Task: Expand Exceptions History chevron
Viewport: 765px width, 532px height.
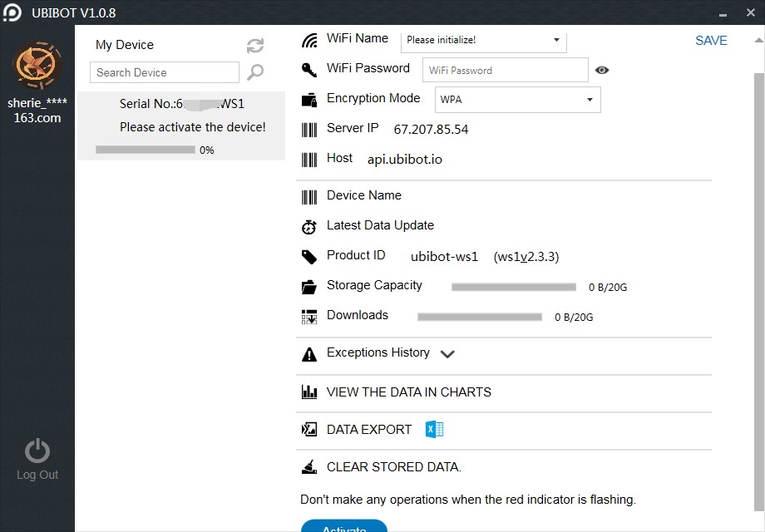Action: point(447,354)
